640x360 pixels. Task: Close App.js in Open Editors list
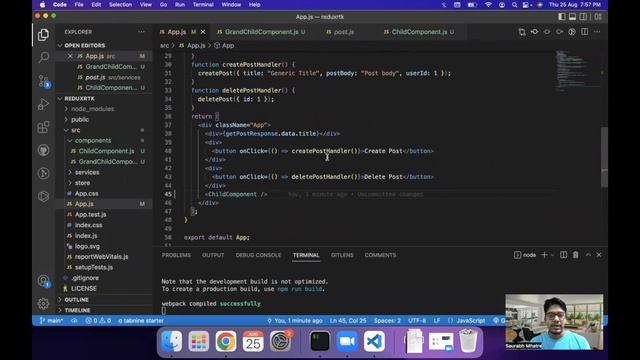[x=70, y=56]
